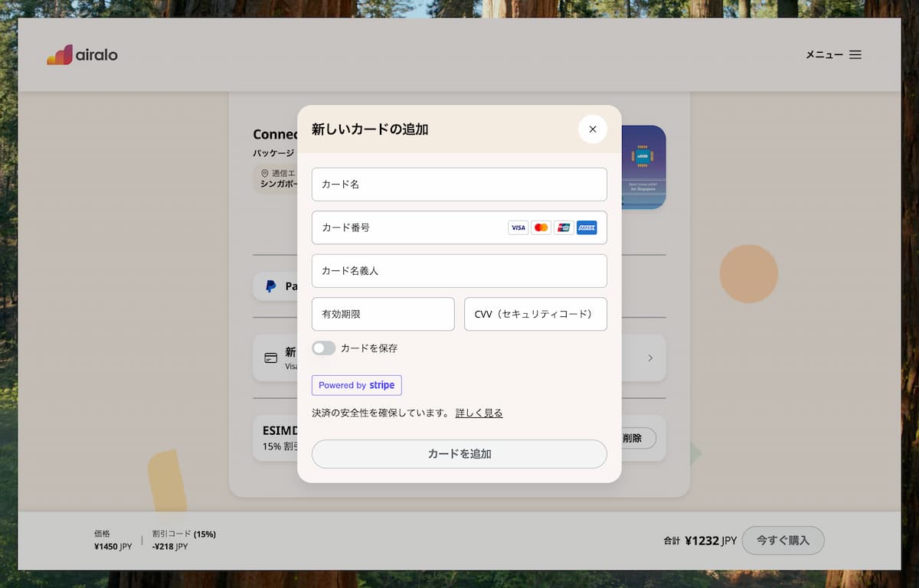Click the American Express icon

click(x=587, y=227)
